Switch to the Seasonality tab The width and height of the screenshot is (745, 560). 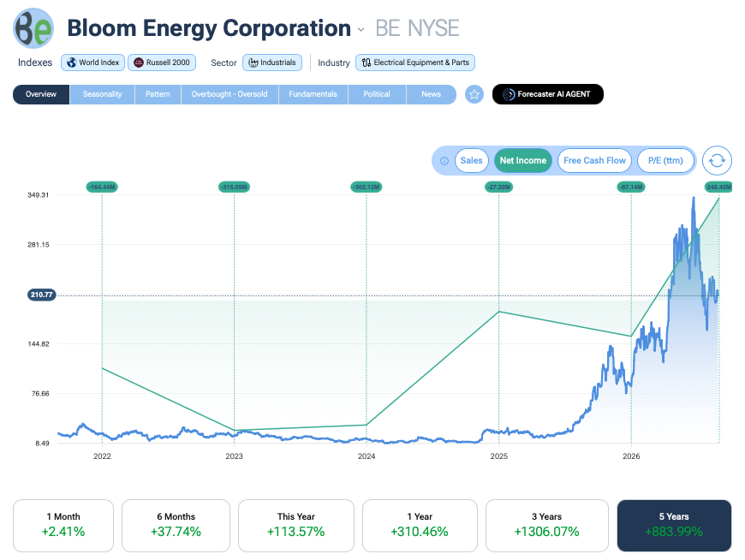coord(102,94)
